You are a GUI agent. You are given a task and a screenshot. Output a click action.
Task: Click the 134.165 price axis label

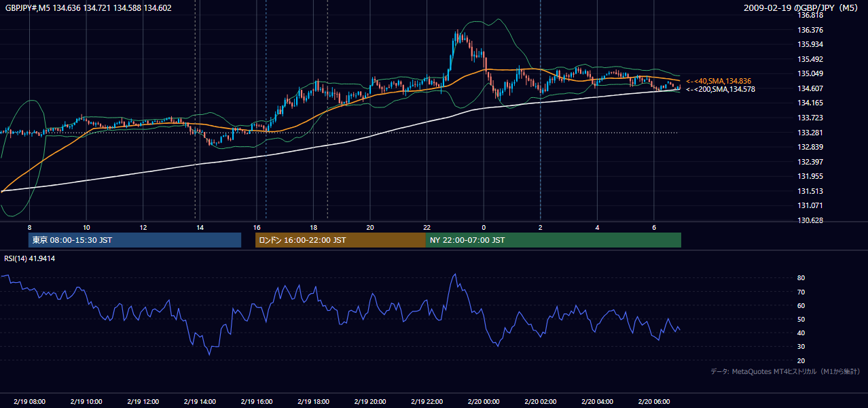pos(810,103)
